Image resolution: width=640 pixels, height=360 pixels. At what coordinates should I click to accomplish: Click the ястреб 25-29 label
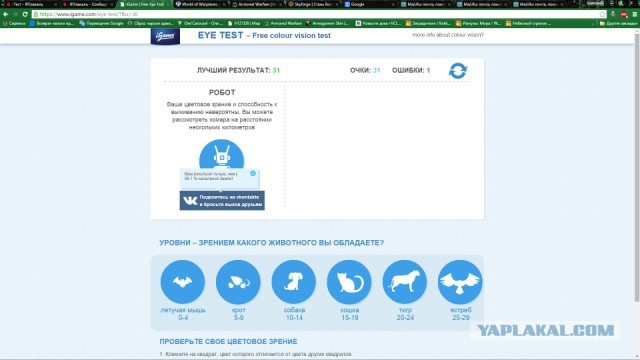461,314
